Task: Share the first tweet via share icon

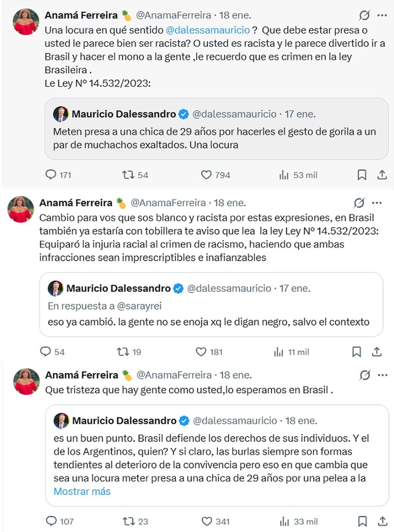Action: (x=382, y=174)
